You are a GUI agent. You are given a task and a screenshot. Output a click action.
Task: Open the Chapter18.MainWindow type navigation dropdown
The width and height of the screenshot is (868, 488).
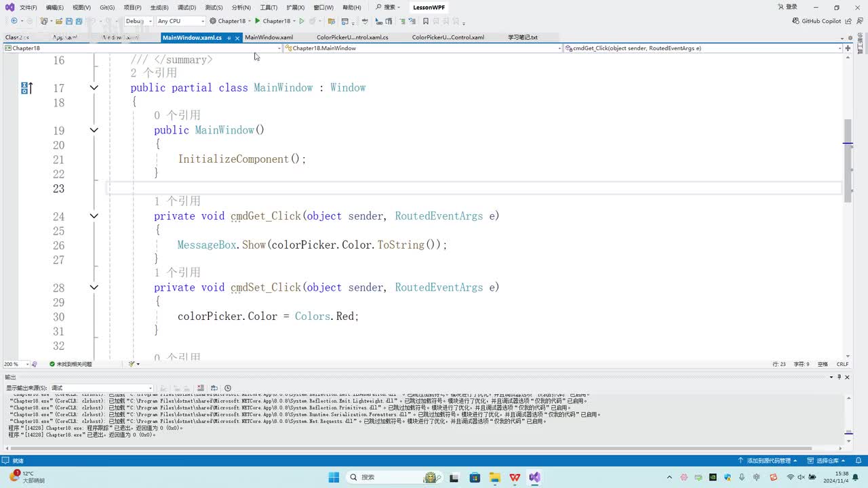(x=422, y=48)
